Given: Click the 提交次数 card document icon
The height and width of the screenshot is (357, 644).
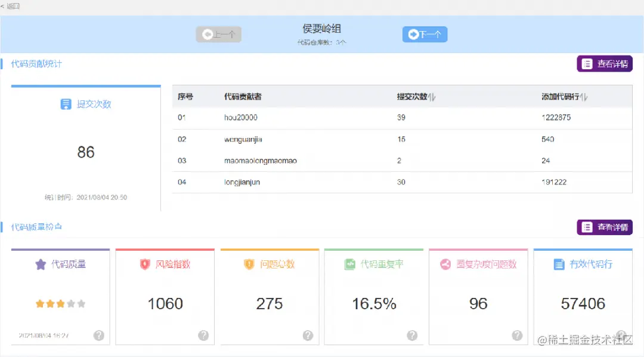Looking at the screenshot, I should point(66,104).
